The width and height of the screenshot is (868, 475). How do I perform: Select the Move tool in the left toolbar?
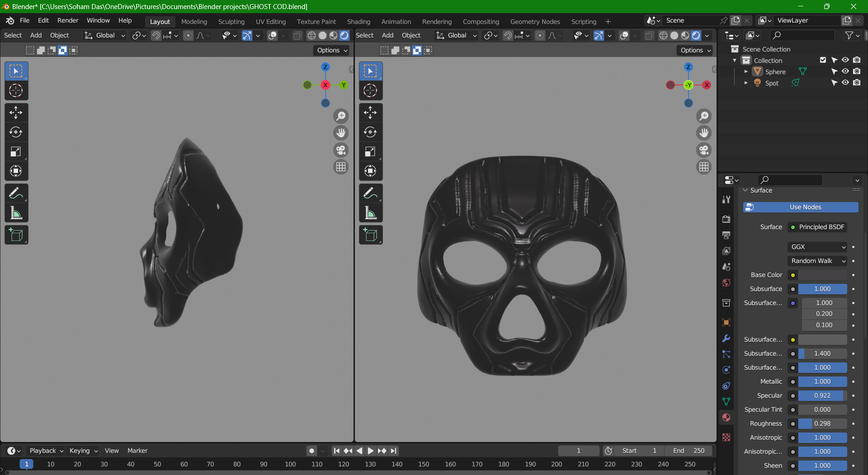click(x=16, y=113)
